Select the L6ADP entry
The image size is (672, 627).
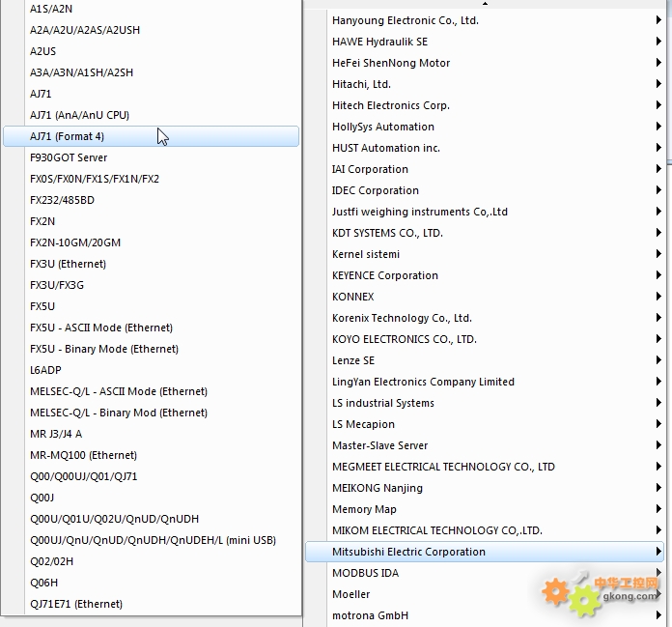[151, 370]
